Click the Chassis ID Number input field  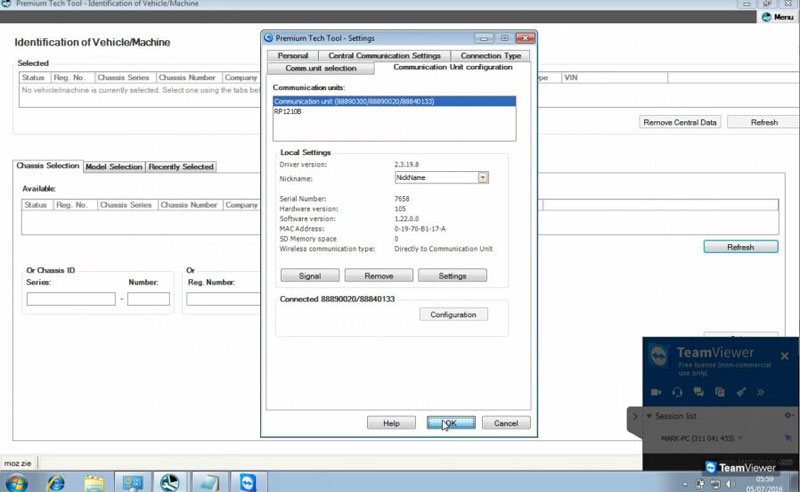[x=148, y=299]
